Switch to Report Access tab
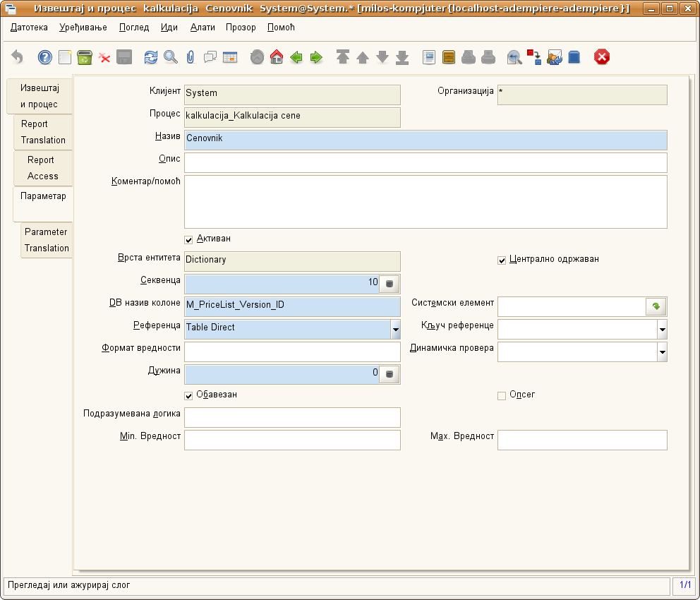The image size is (700, 600). (43, 168)
